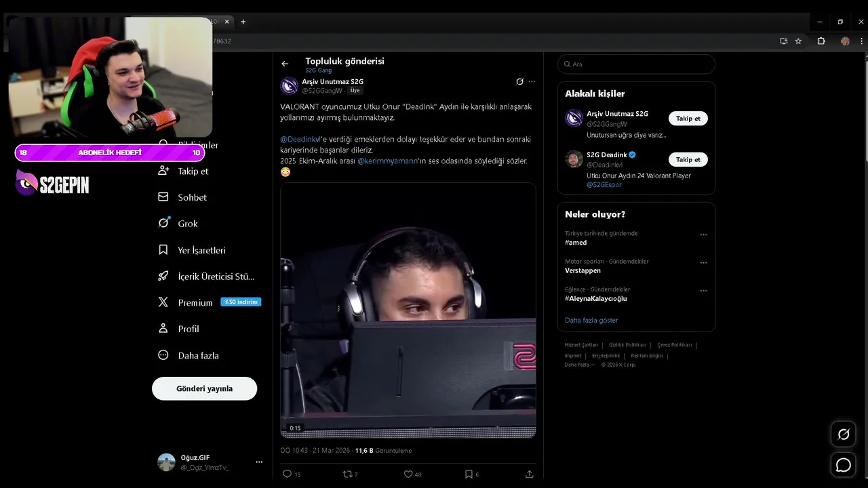Image resolution: width=868 pixels, height=488 pixels.
Task: Open Premium in the sidebar
Action: pyautogui.click(x=185, y=302)
